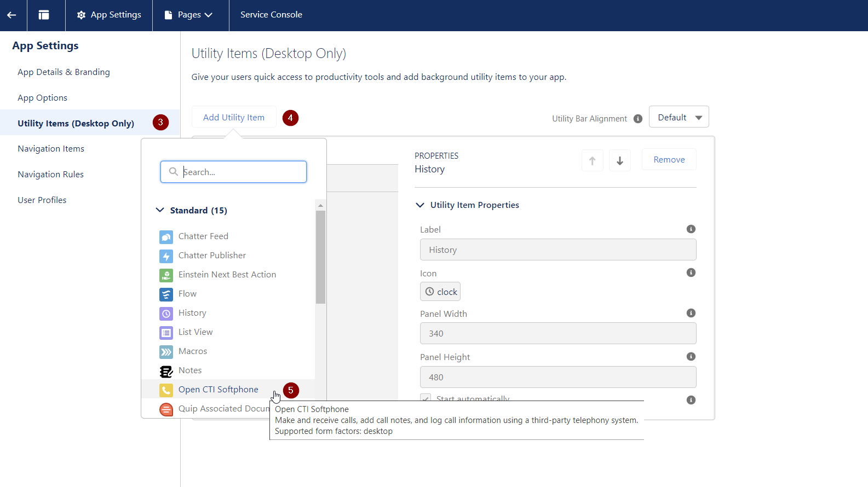
Task: Select the Chatter Feed icon
Action: [166, 237]
